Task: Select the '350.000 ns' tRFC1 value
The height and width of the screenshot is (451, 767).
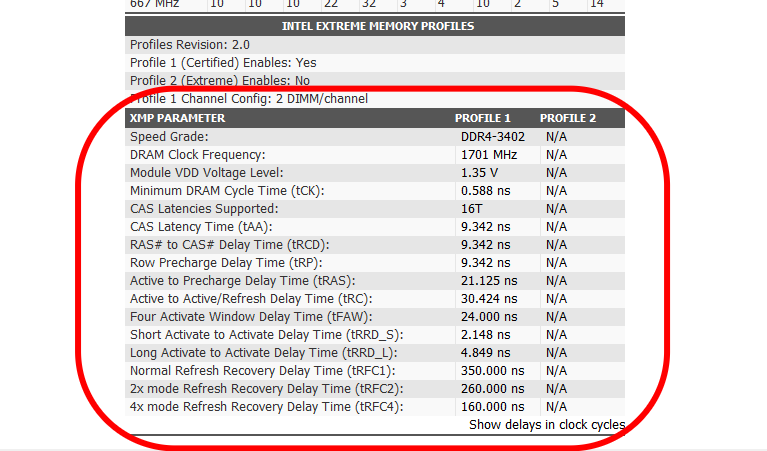Action: pos(492,371)
